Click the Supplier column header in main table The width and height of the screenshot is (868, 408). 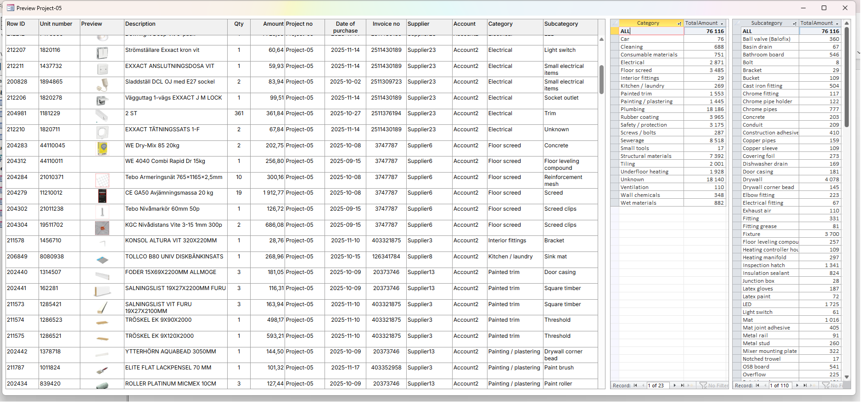pyautogui.click(x=429, y=27)
